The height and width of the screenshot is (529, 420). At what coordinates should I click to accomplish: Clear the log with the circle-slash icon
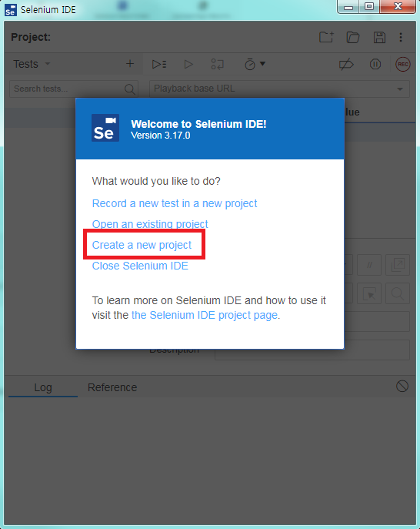(402, 387)
